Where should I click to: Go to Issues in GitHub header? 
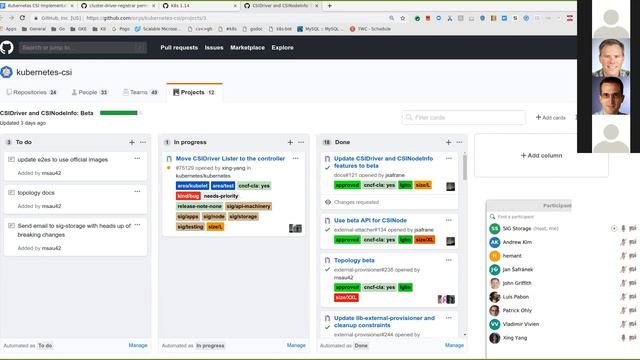pos(214,47)
